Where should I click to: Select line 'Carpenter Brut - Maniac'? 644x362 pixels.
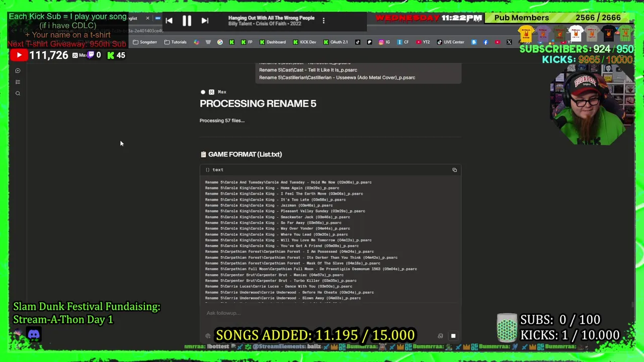tap(274, 275)
